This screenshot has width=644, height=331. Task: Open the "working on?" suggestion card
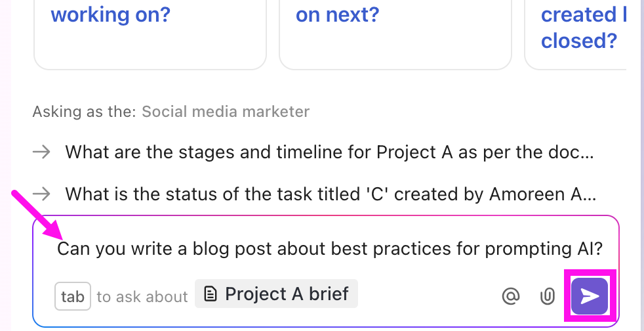(x=150, y=33)
